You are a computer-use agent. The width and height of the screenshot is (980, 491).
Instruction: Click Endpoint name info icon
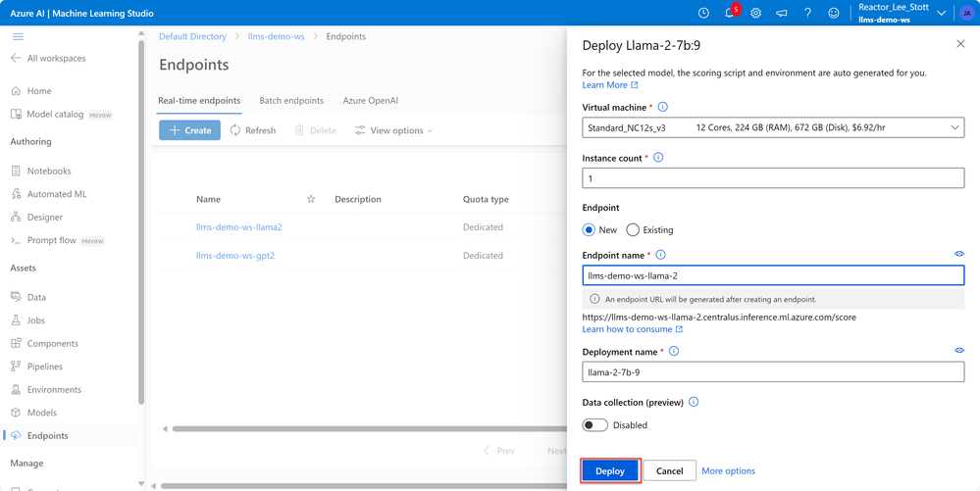660,254
